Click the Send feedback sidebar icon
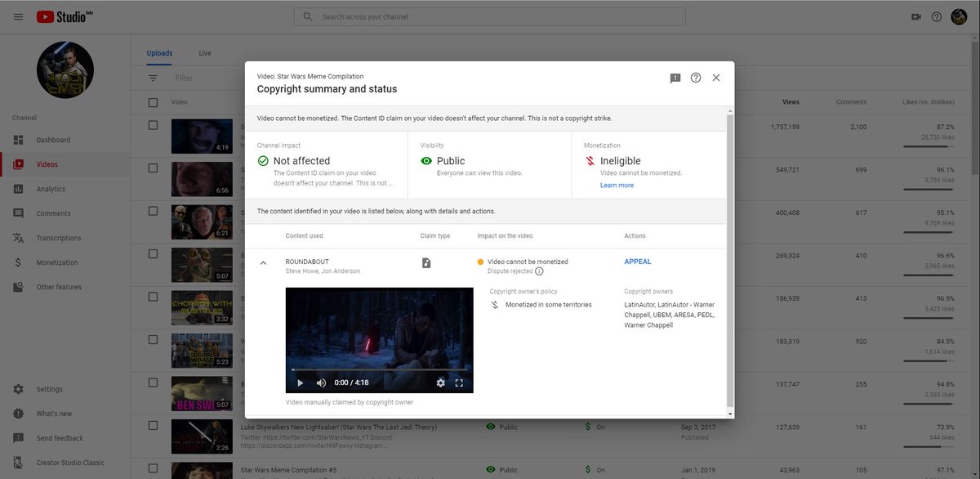The height and width of the screenshot is (479, 980). (18, 438)
